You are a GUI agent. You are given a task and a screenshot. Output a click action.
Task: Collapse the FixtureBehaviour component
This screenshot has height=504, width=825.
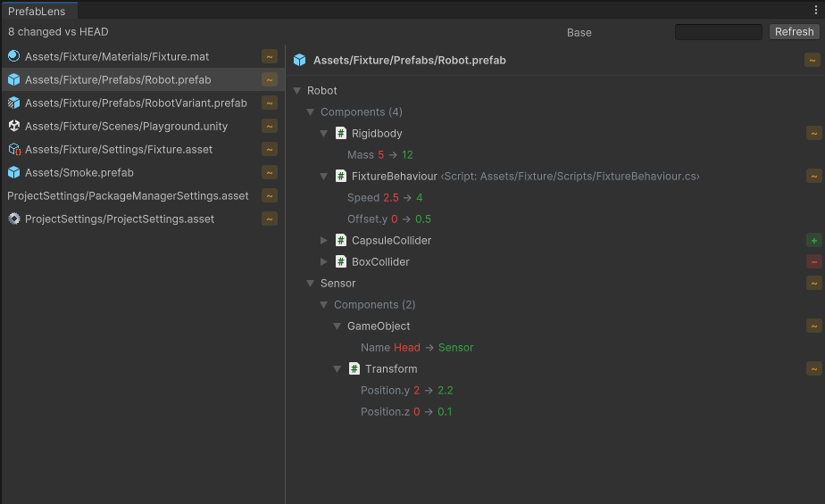tap(324, 176)
